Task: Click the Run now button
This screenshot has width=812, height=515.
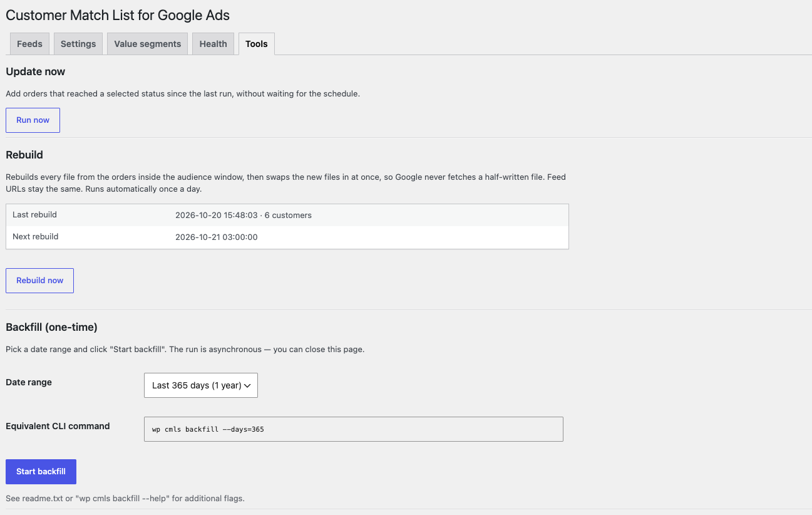Action: [33, 120]
